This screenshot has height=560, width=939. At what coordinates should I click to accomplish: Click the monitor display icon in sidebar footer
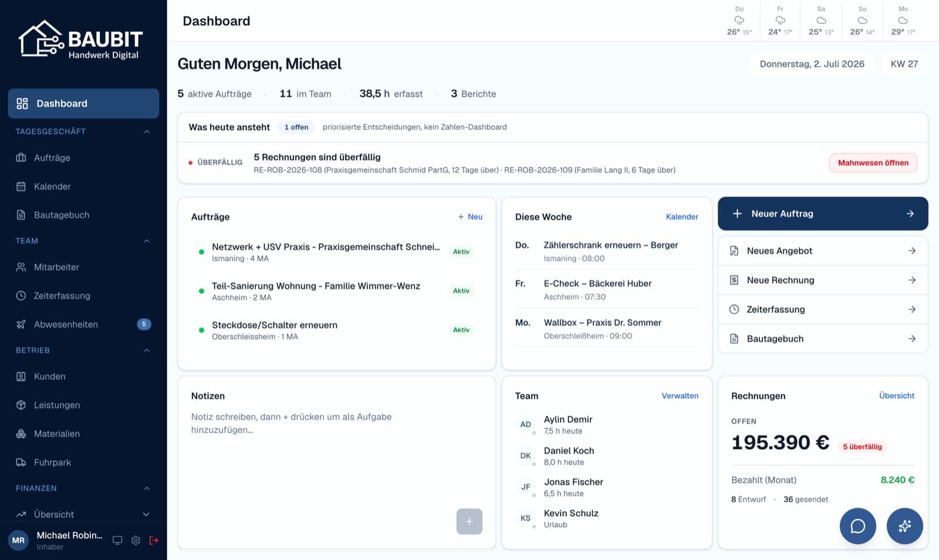tap(117, 540)
